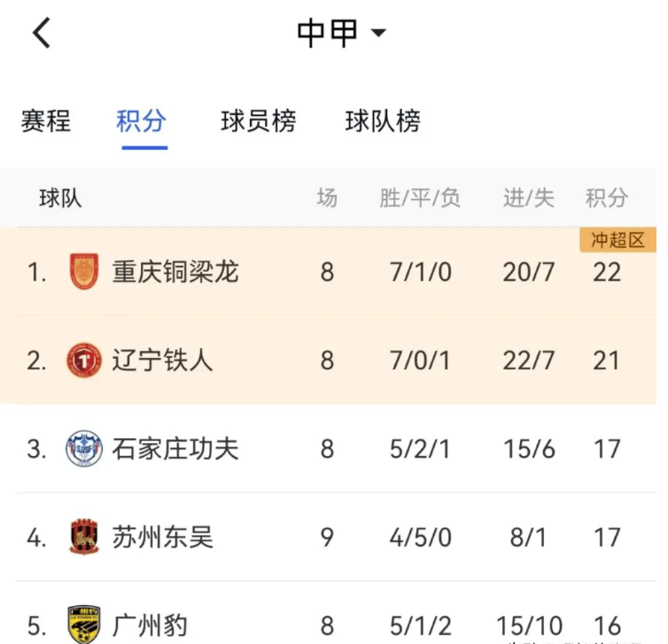This screenshot has height=644, width=668.
Task: Click the 广州豹 team logo
Action: 84,625
